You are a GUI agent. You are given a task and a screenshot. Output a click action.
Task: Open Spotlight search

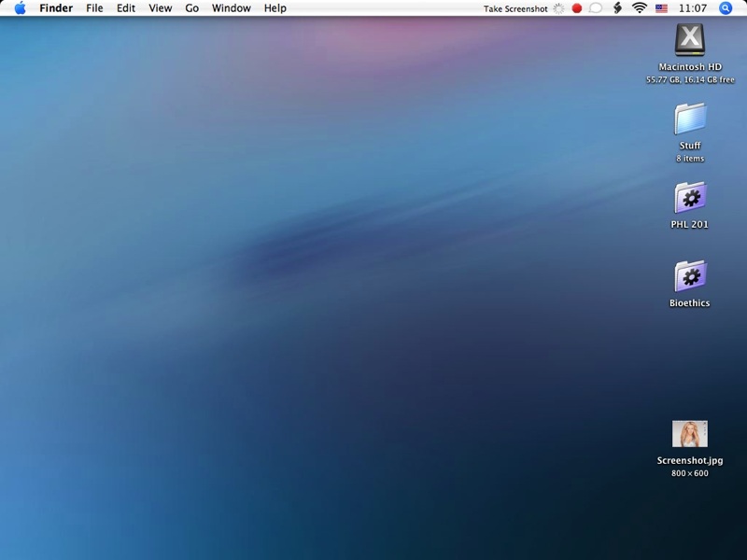click(x=726, y=8)
